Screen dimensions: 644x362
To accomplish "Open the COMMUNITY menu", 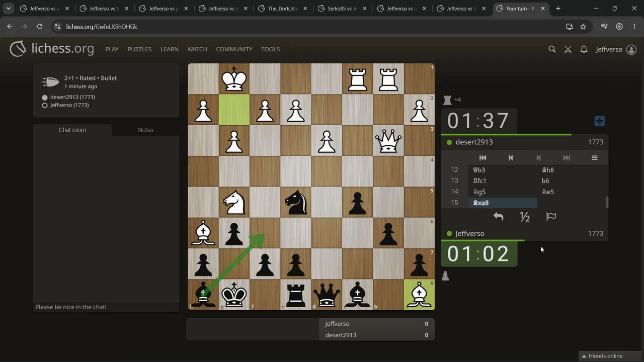I will point(234,49).
